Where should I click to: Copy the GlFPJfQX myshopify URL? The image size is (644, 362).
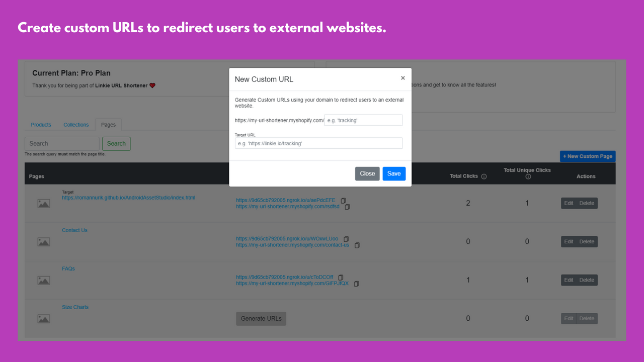(x=356, y=284)
